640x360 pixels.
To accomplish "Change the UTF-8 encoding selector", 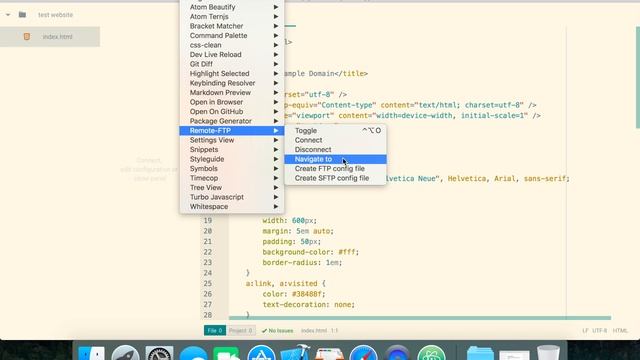I will click(x=600, y=331).
